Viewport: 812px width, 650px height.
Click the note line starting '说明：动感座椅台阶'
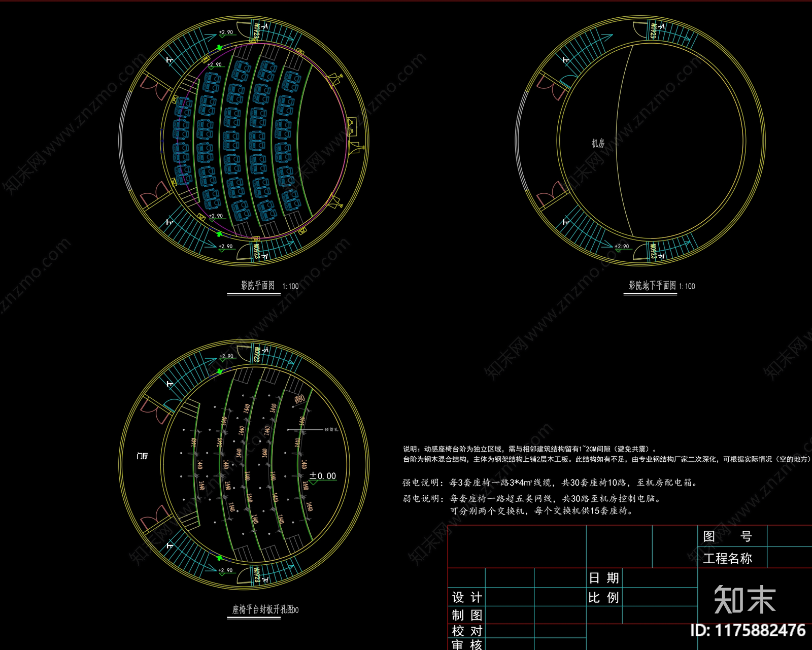pyautogui.click(x=530, y=449)
